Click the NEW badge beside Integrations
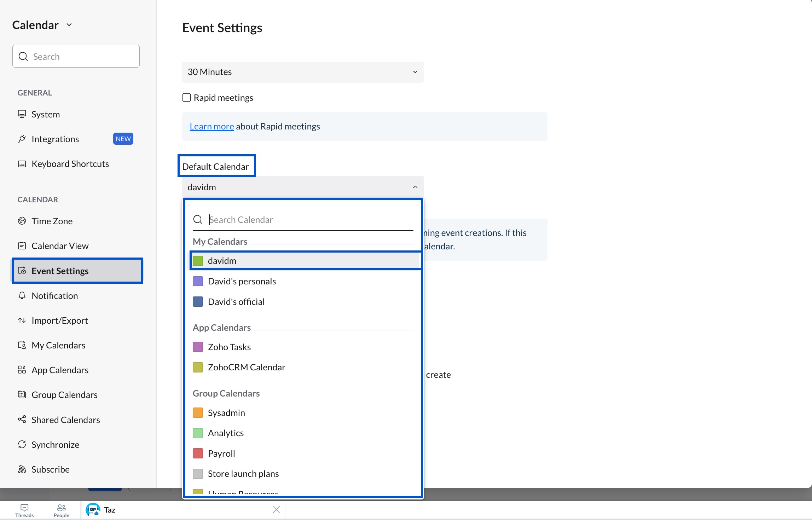 (x=123, y=139)
